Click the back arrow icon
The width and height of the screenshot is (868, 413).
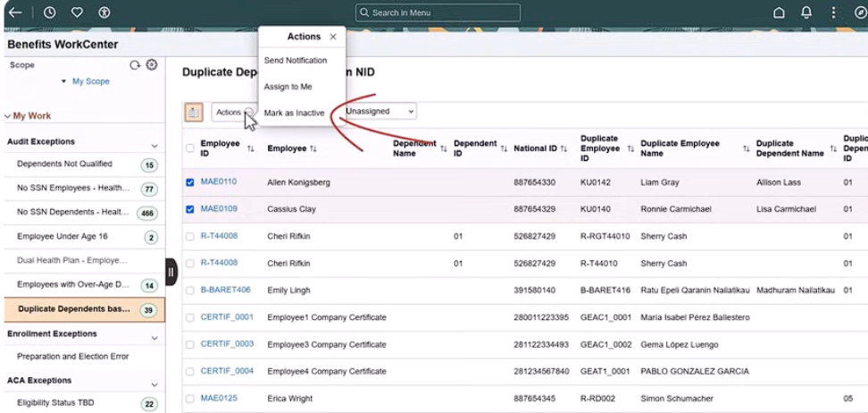(x=15, y=13)
